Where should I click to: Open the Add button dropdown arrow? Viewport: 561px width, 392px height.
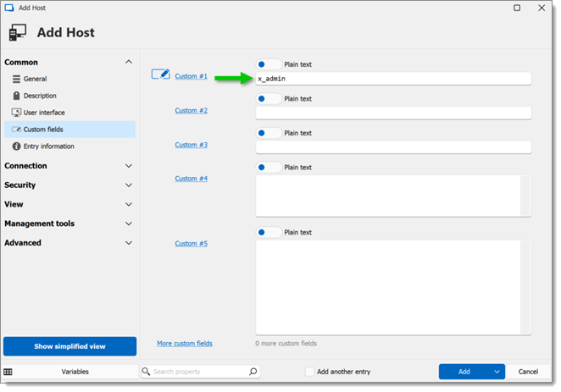pyautogui.click(x=497, y=372)
